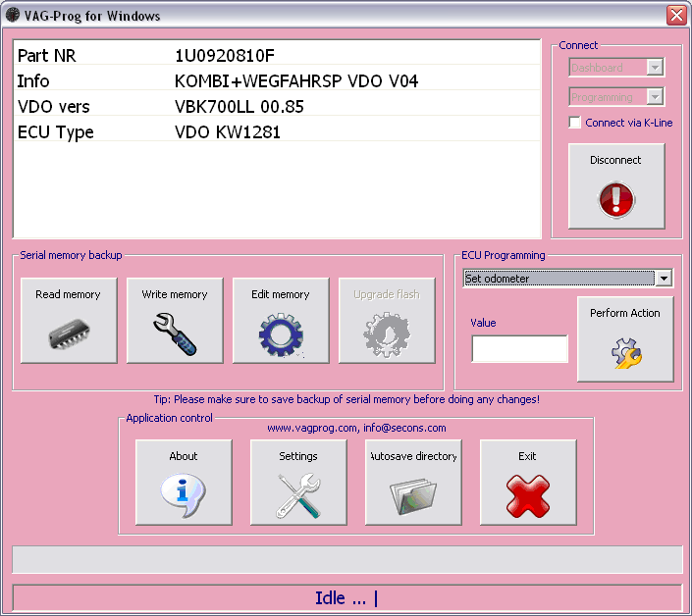Open Autosave directory folder icon
This screenshot has width=692, height=616.
pos(413,496)
